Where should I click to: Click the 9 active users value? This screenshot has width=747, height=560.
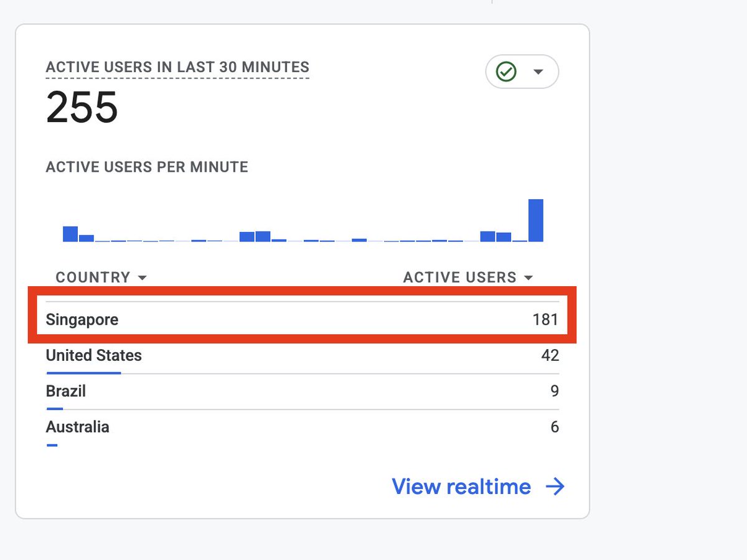(x=555, y=391)
